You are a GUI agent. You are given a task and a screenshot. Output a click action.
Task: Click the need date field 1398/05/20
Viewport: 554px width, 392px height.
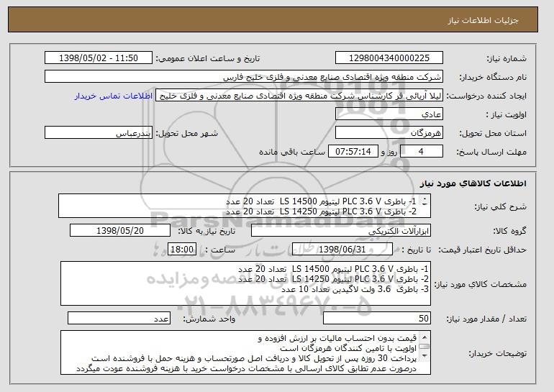120,231
